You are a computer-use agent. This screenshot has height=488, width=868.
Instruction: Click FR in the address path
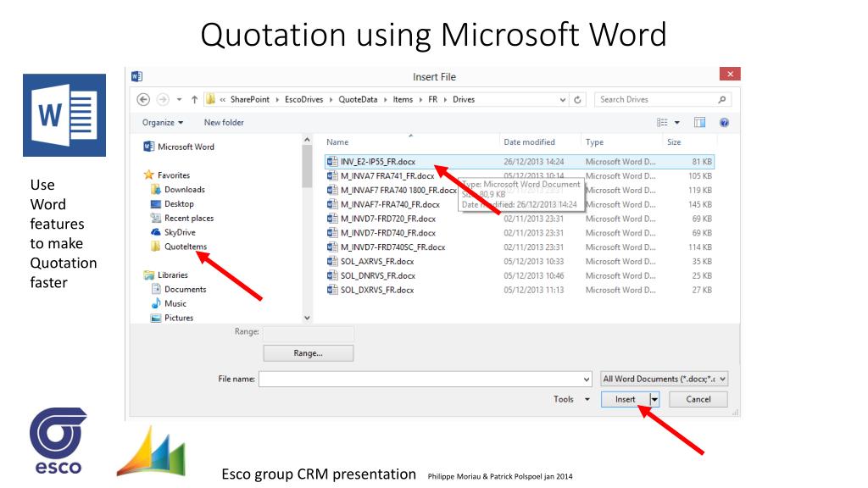tap(433, 100)
